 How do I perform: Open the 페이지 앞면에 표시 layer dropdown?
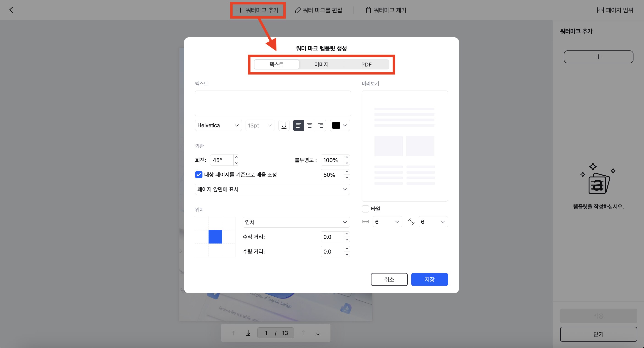(x=272, y=189)
